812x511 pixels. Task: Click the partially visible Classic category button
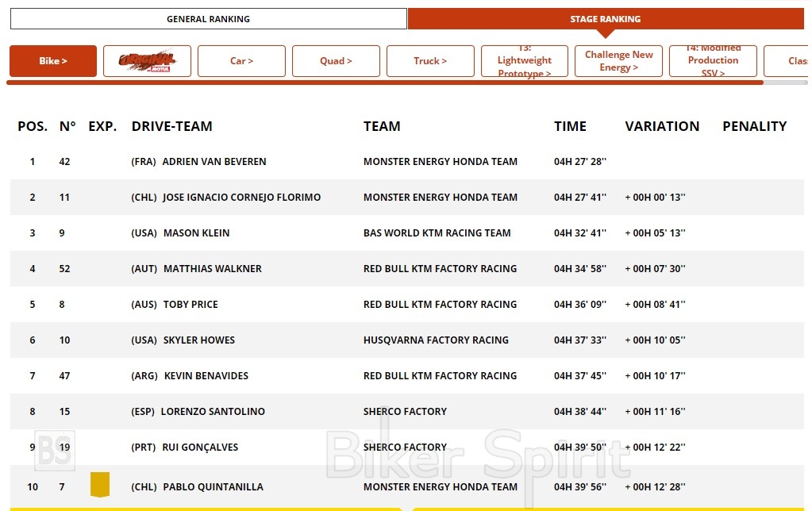coord(787,61)
